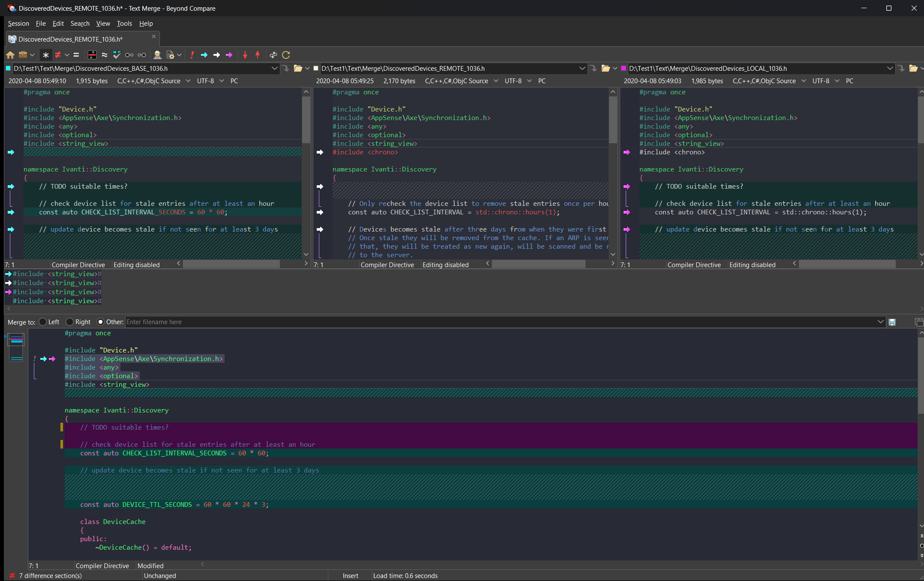Open the File menu

pyautogui.click(x=41, y=24)
